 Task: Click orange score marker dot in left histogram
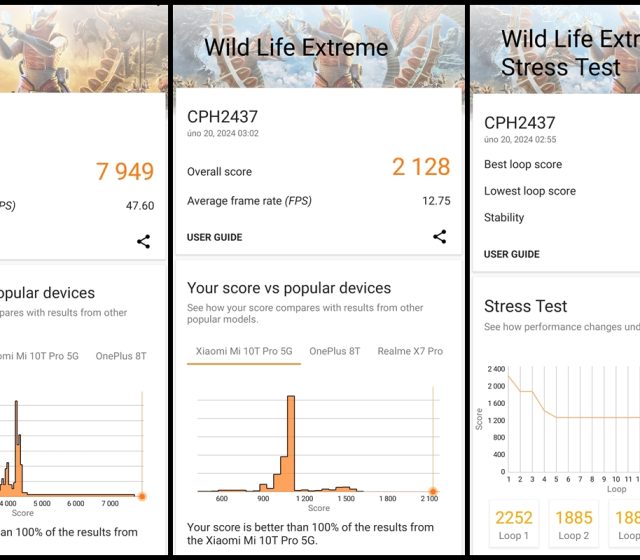pos(142,496)
